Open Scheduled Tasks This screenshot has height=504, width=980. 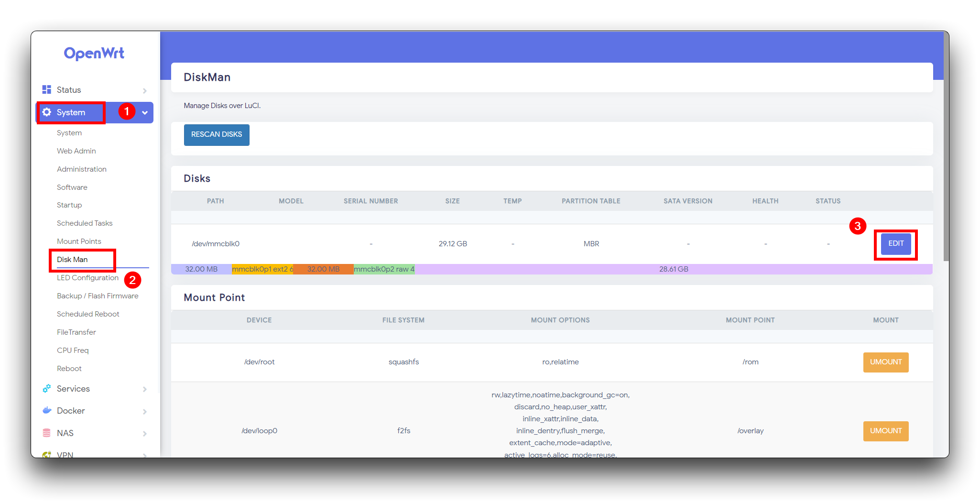pos(85,223)
